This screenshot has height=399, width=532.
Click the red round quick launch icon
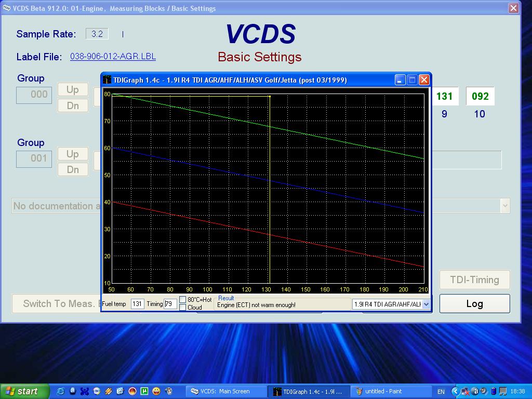pos(132,391)
